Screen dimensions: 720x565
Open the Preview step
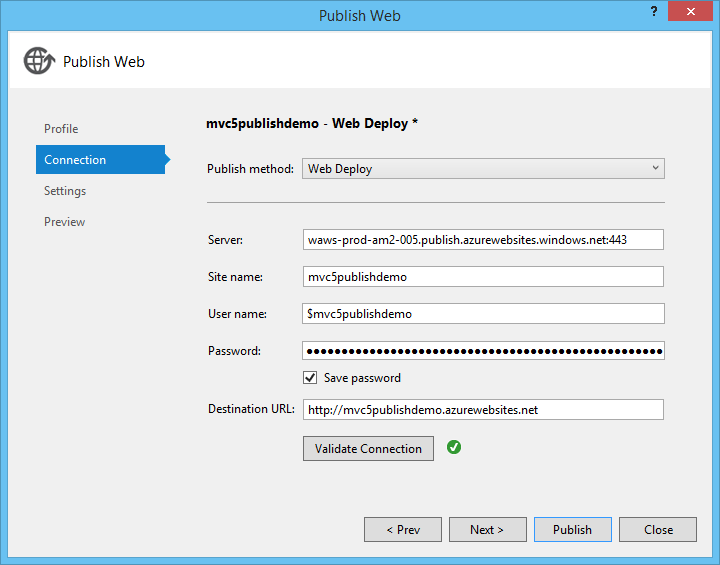pyautogui.click(x=64, y=222)
